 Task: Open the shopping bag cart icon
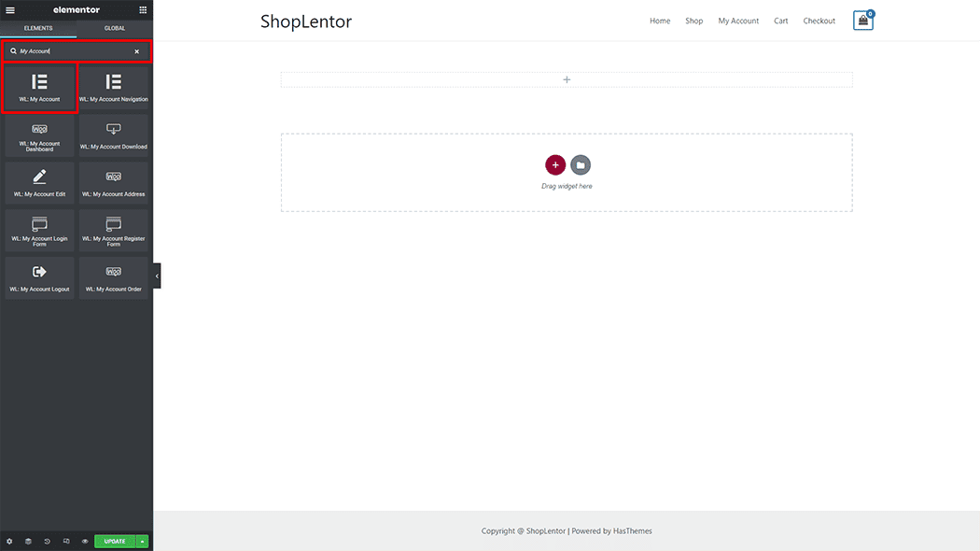pyautogui.click(x=863, y=21)
